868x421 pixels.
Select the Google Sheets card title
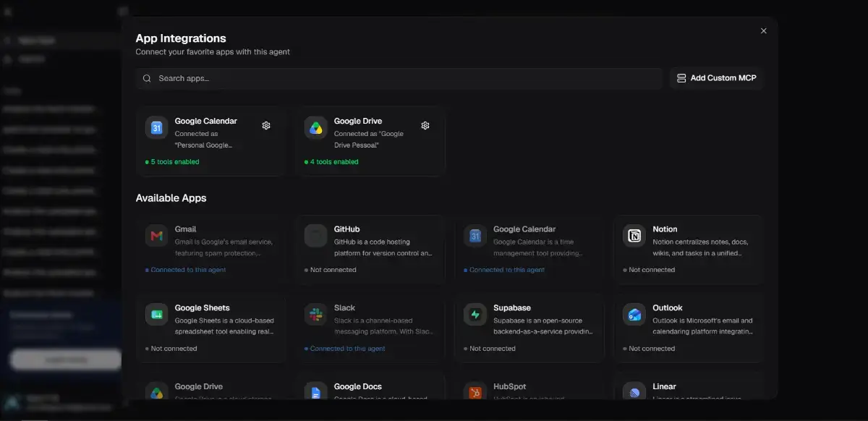tap(202, 308)
